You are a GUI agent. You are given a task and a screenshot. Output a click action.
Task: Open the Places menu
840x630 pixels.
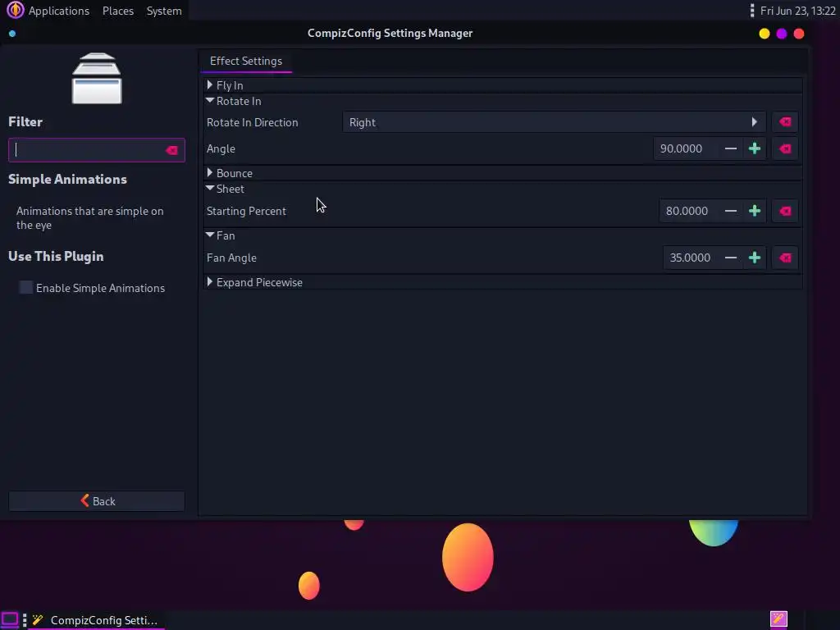click(x=118, y=11)
